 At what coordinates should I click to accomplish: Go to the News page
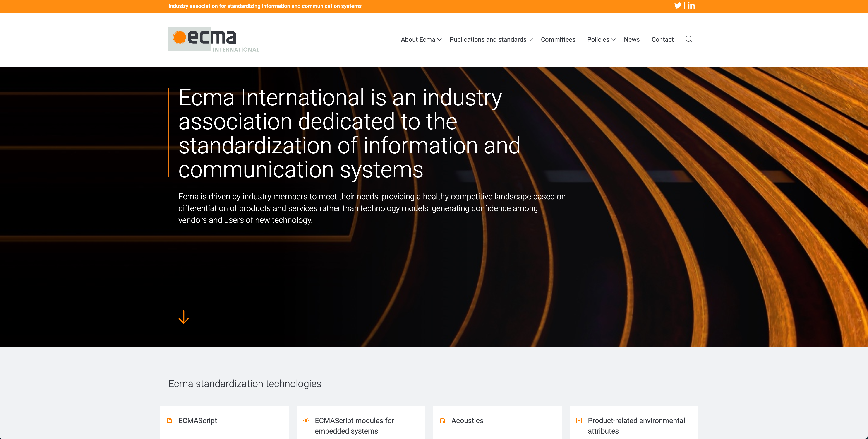(x=631, y=40)
